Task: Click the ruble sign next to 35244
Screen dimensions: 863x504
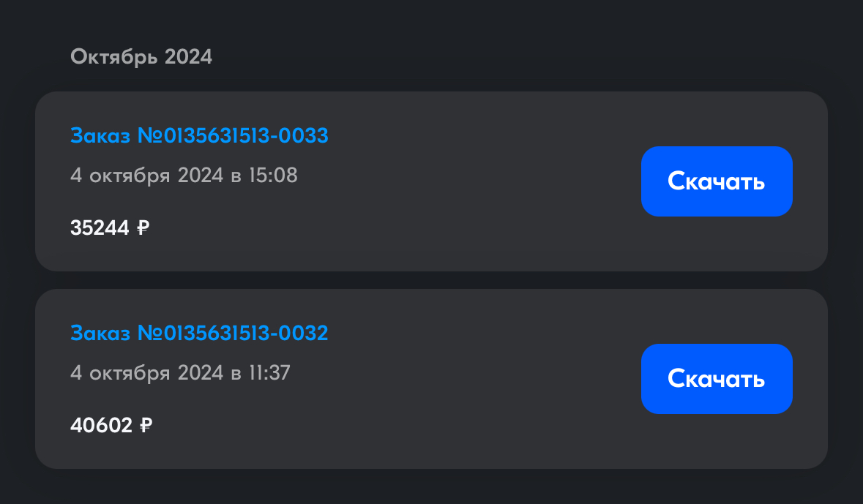Action: [143, 228]
